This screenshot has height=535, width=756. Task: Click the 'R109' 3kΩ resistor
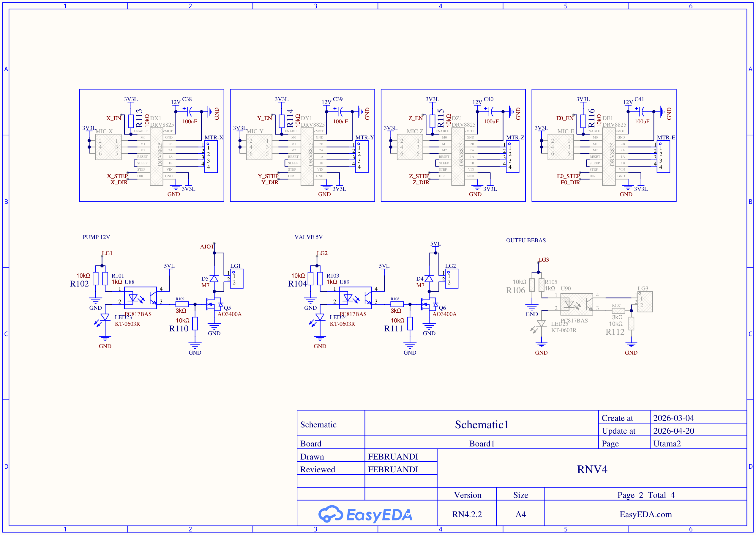coord(182,304)
